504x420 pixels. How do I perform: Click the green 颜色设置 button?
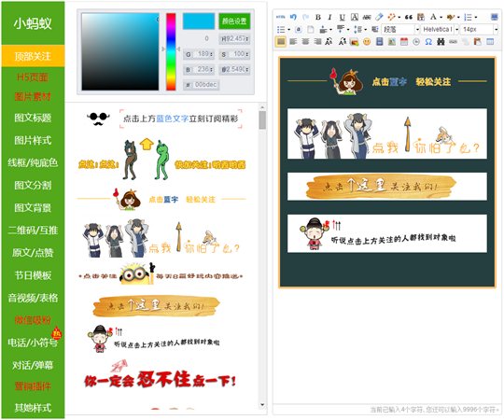[x=234, y=21]
